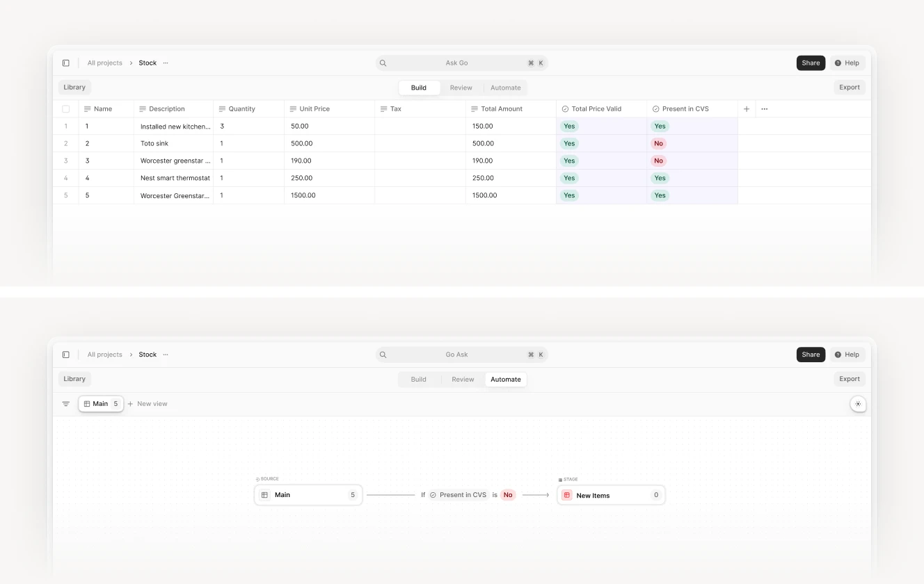This screenshot has height=584, width=924.
Task: Click the 'Toto sink' description cell
Action: point(174,144)
